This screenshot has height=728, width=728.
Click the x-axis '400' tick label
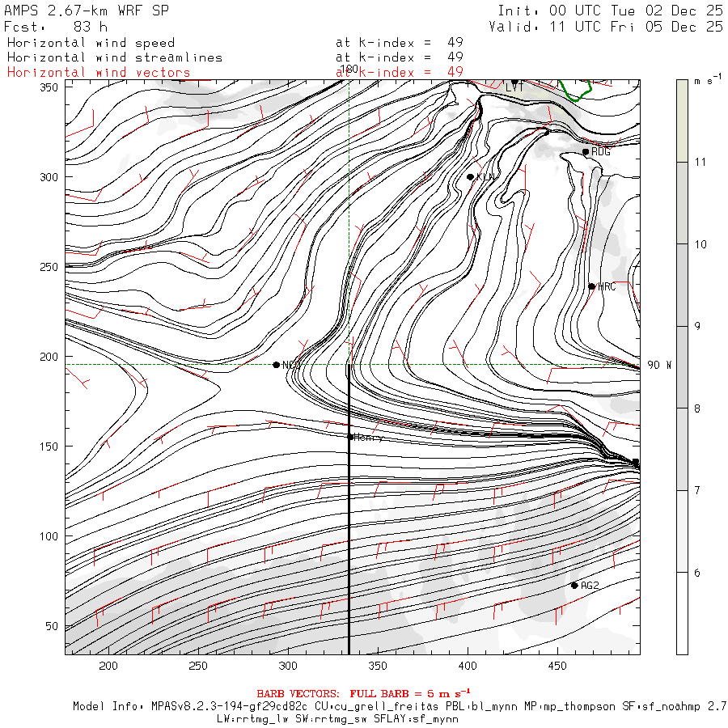468,666
